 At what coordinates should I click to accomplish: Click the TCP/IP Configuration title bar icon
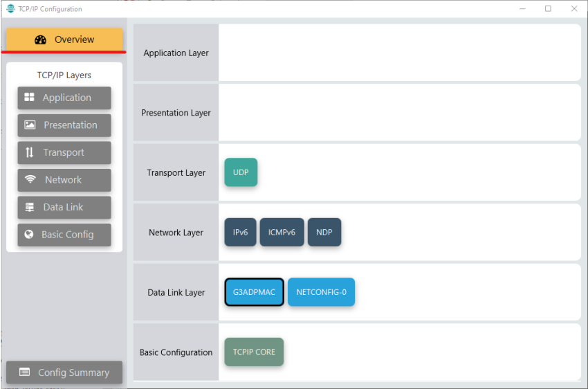click(10, 9)
